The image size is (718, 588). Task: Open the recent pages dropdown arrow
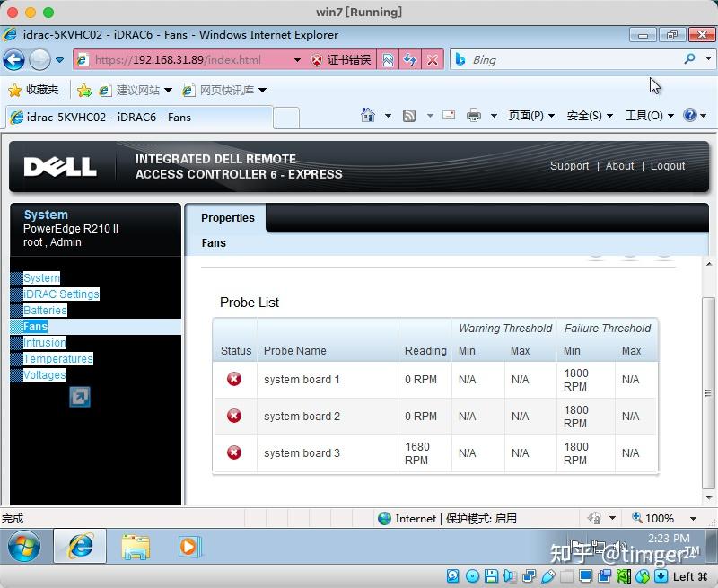(x=59, y=60)
